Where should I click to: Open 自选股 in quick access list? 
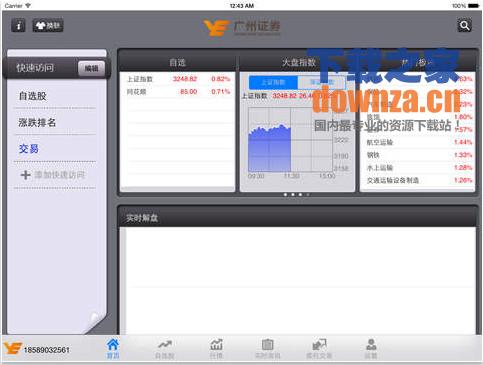(x=32, y=96)
